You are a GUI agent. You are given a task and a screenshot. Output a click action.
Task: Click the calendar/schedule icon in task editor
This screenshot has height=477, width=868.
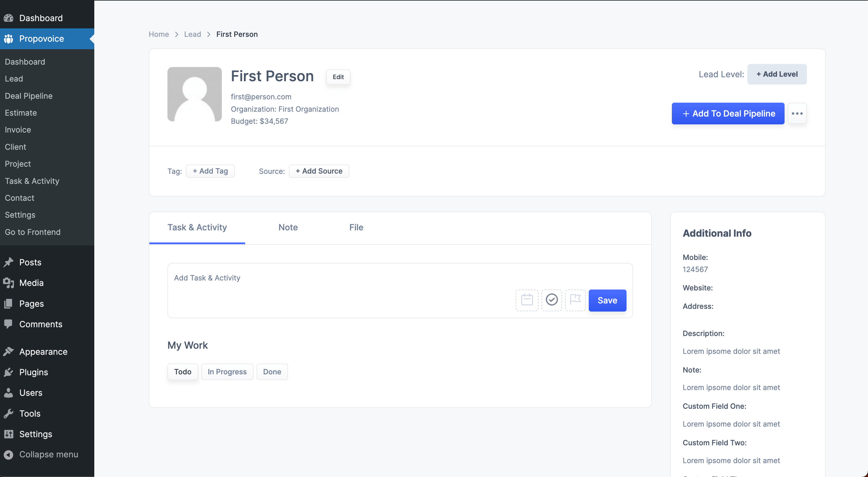[527, 300]
